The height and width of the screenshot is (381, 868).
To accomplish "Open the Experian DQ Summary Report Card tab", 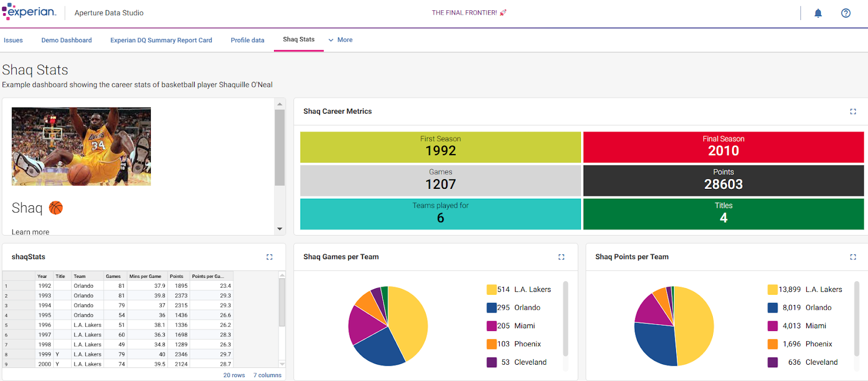I will coord(161,40).
